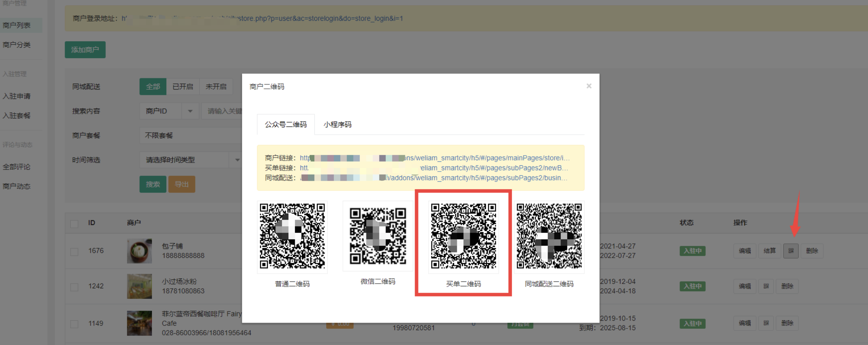Click the orange 导出 button
Image resolution: width=868 pixels, height=345 pixels.
click(182, 184)
